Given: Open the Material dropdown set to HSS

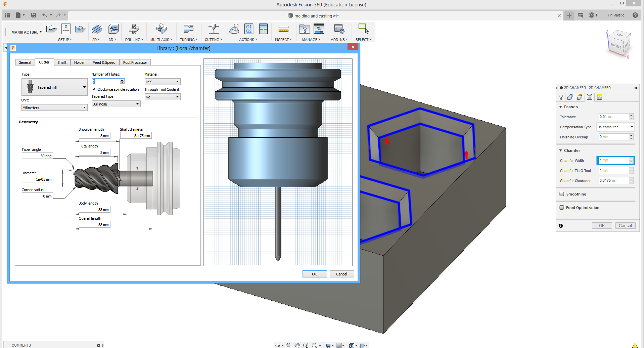Looking at the screenshot, I should click(x=163, y=82).
